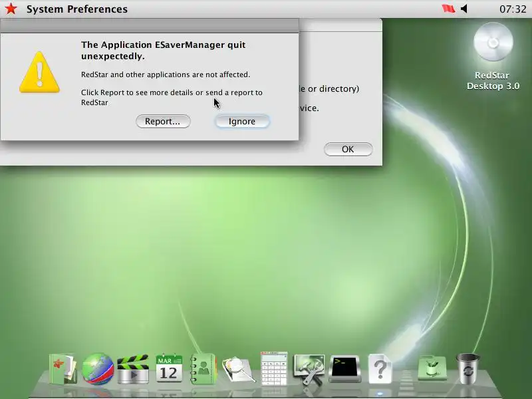Viewport: 532px width, 399px height.
Task: Click the Report... button in crash dialog
Action: 163,122
